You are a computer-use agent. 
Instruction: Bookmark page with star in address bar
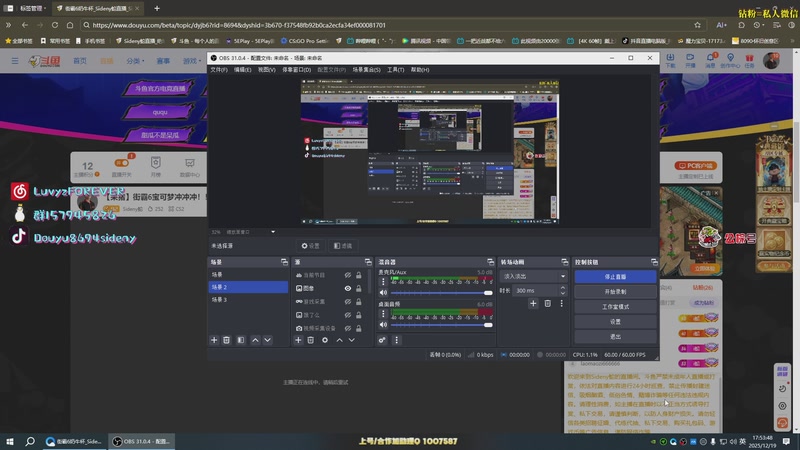click(697, 25)
